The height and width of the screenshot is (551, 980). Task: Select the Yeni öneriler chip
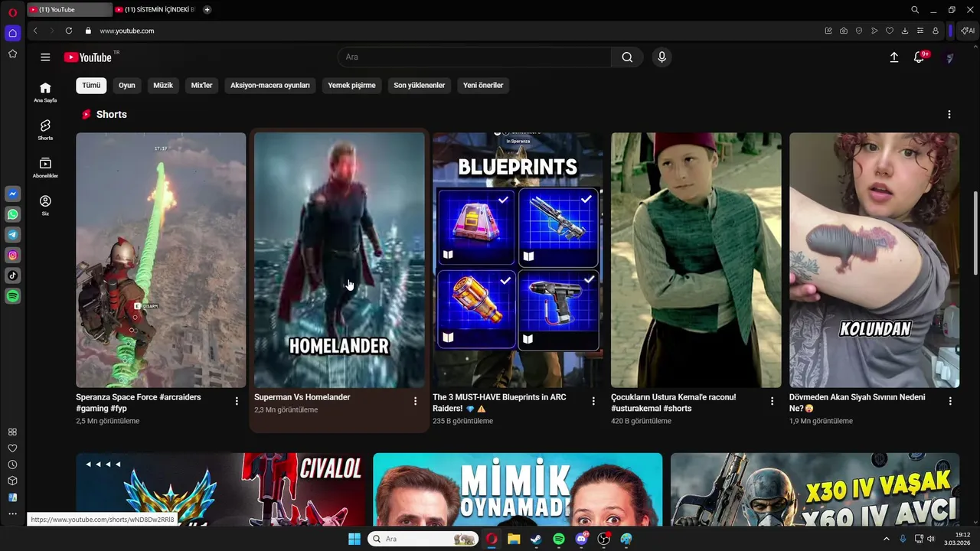click(483, 86)
